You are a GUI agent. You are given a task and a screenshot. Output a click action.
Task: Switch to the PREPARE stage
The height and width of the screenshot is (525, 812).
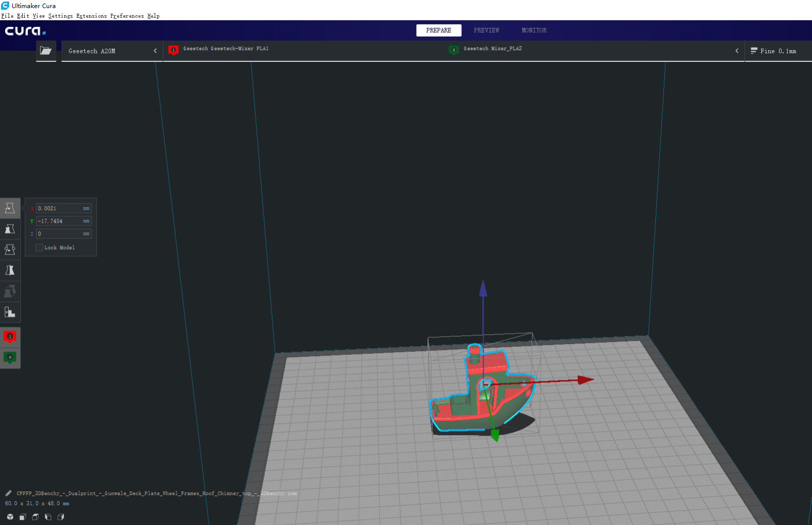(438, 30)
